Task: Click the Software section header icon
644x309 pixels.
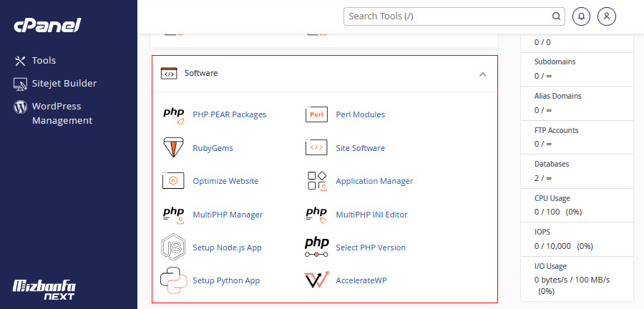Action: (169, 74)
